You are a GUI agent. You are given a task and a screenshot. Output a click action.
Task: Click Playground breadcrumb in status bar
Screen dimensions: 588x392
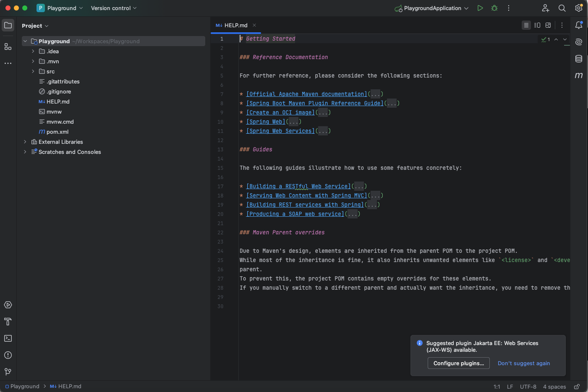click(x=22, y=387)
